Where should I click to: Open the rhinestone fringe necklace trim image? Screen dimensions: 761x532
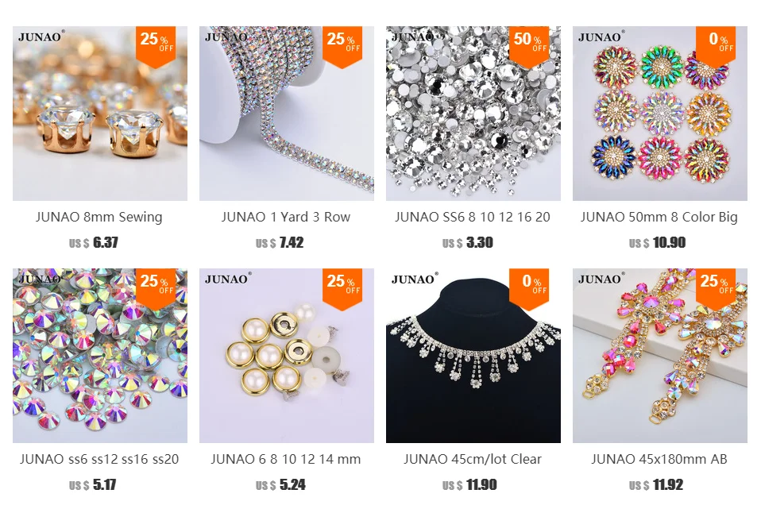(473, 356)
